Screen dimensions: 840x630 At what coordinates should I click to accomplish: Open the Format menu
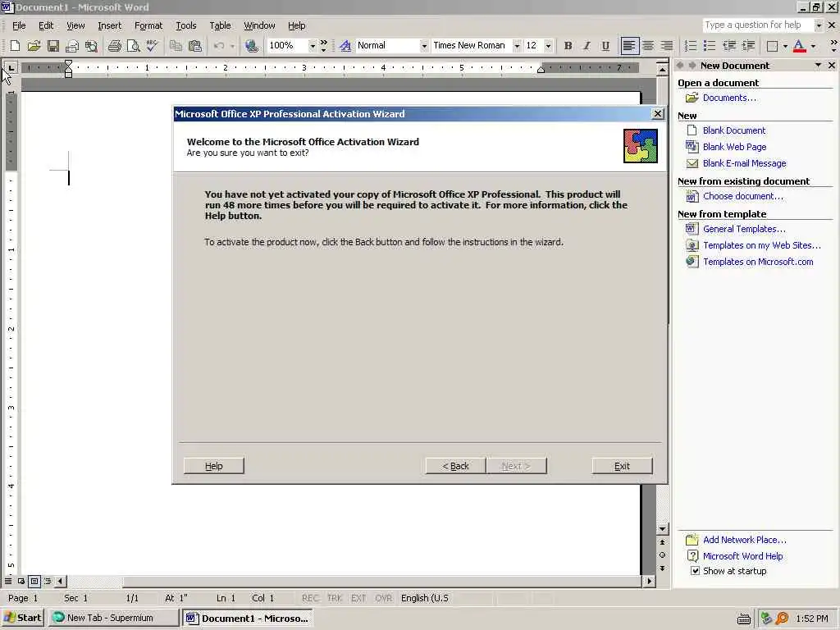click(x=148, y=25)
